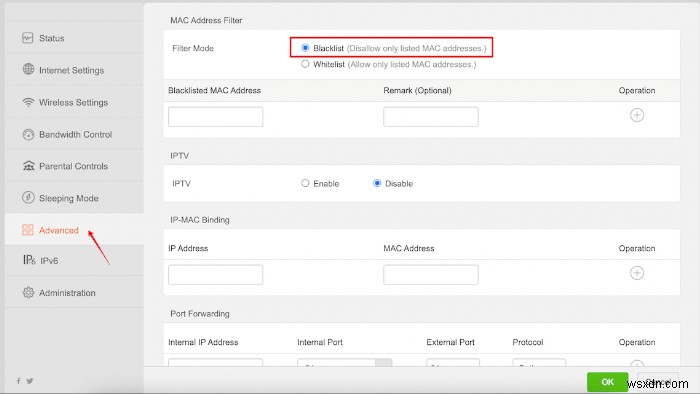Click the green OK button
700x394 pixels.
click(607, 382)
